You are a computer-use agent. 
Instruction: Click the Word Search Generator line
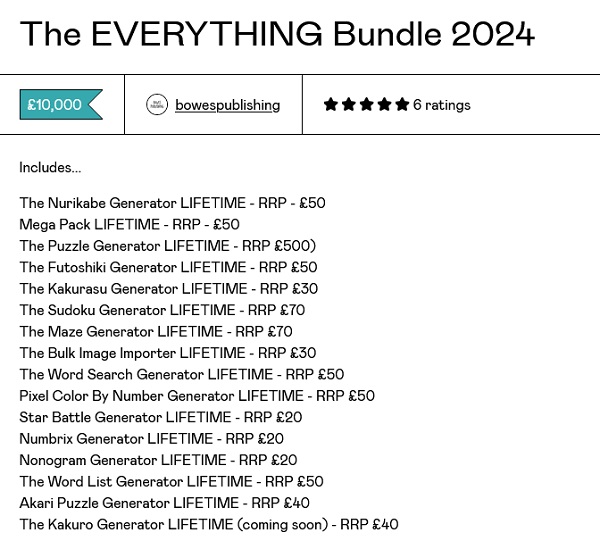click(181, 375)
